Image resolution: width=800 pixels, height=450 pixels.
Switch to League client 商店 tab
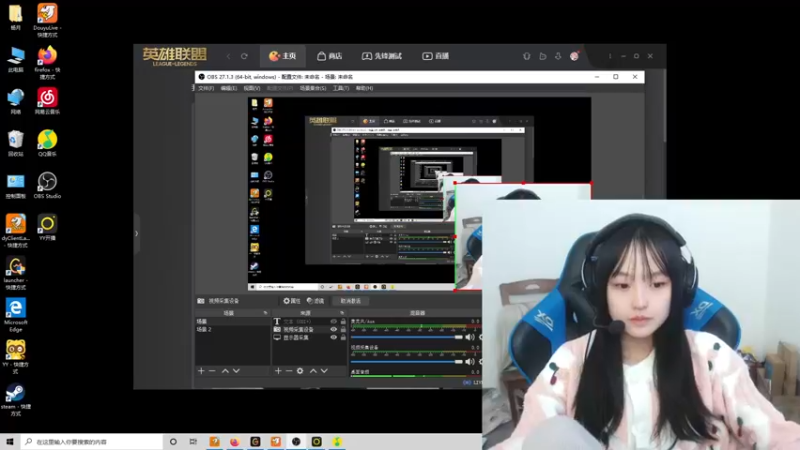coord(330,56)
